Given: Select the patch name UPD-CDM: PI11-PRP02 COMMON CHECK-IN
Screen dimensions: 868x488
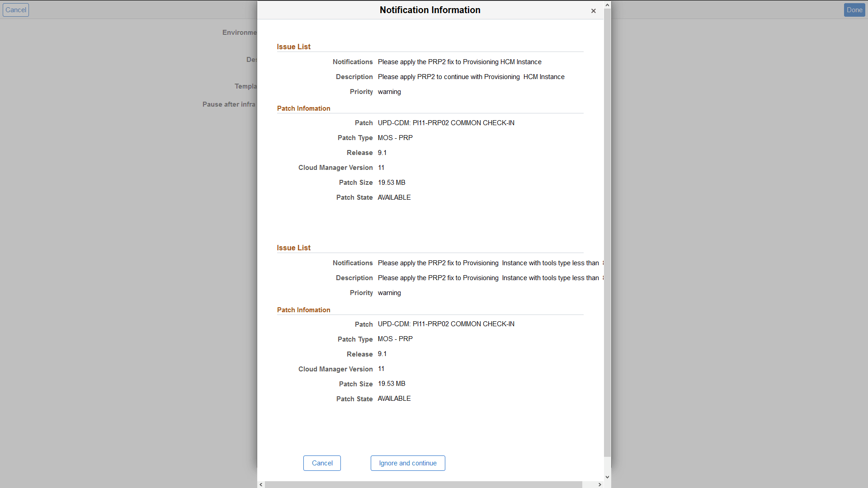Looking at the screenshot, I should coord(446,122).
